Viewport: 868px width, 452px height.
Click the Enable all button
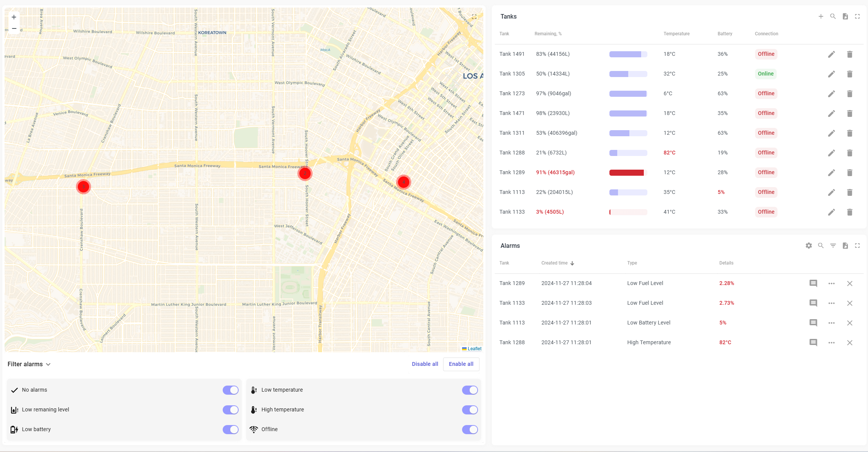(x=461, y=364)
